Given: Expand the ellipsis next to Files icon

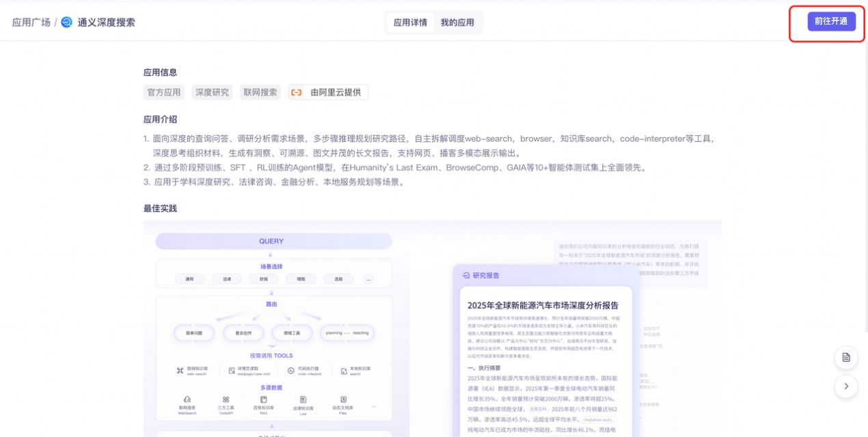Looking at the screenshot, I should click(x=373, y=407).
